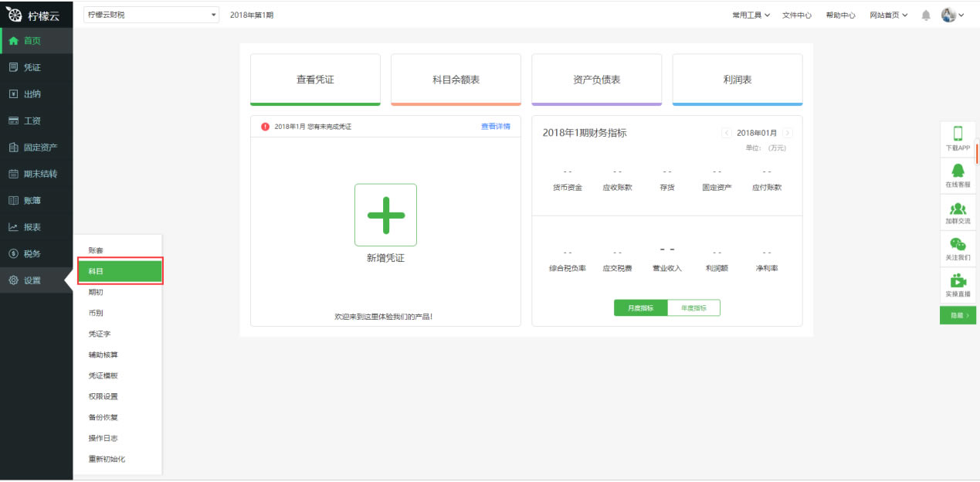Viewport: 980px width, 482px height.
Task: Open the 税务 module from sidebar
Action: (x=36, y=253)
